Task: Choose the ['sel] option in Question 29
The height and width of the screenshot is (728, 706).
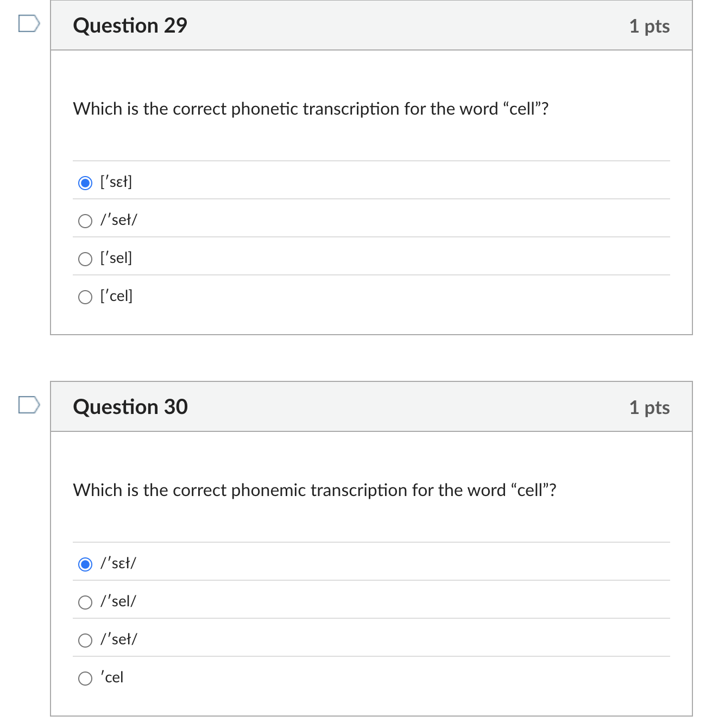Action: pos(85,259)
